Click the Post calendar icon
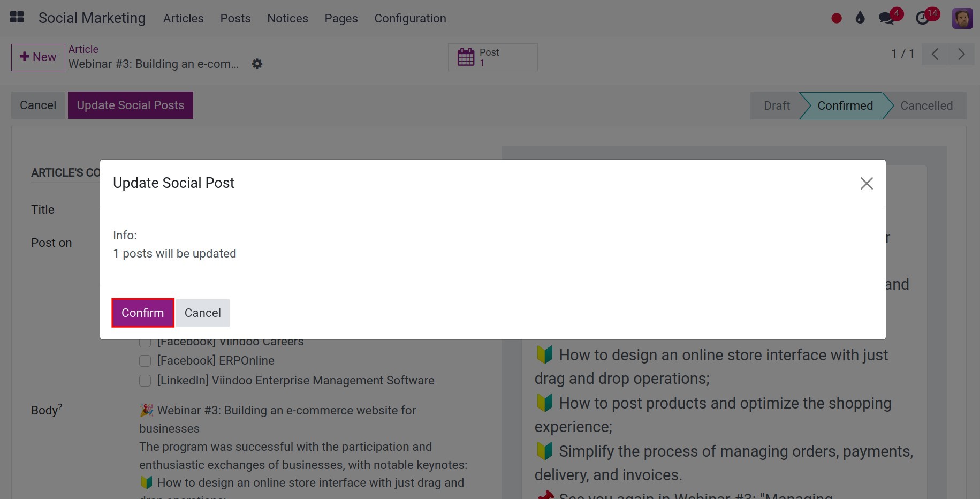This screenshot has height=499, width=980. [466, 57]
